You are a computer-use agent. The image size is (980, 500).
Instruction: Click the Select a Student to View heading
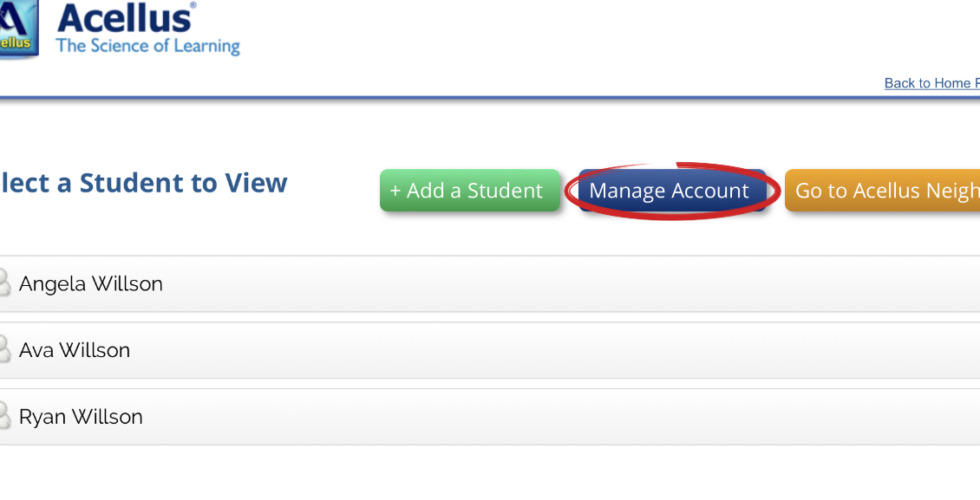point(143,183)
